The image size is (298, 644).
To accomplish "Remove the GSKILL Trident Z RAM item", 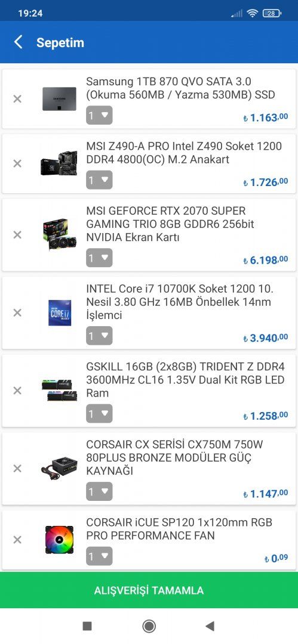I will click(17, 391).
